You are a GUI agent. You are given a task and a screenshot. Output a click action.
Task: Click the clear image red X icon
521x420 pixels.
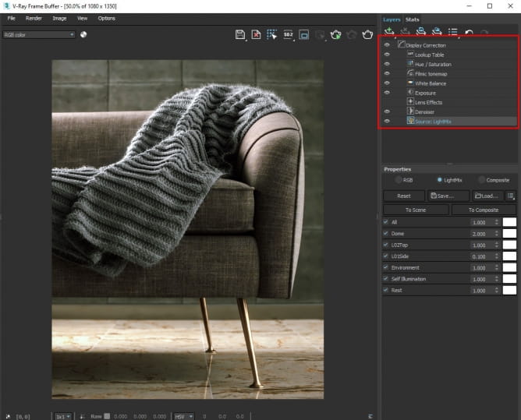257,34
